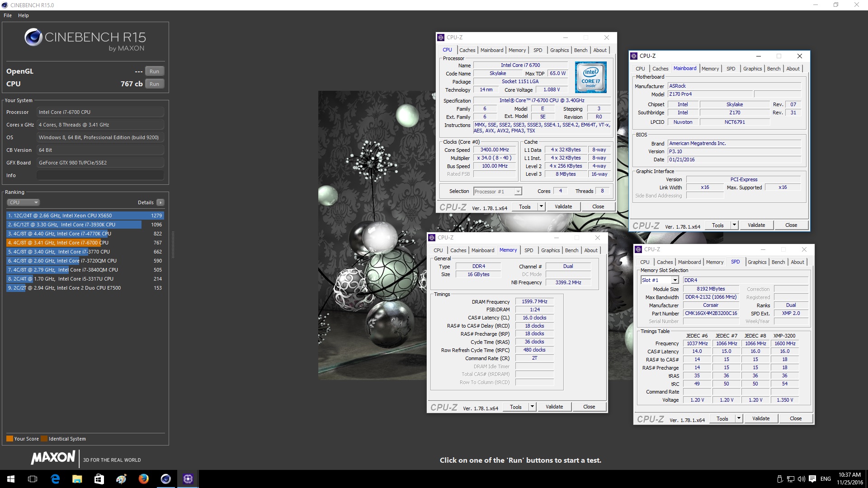This screenshot has height=488, width=868.
Task: Select the Core i7-3840QM ranking row
Action: [85, 270]
